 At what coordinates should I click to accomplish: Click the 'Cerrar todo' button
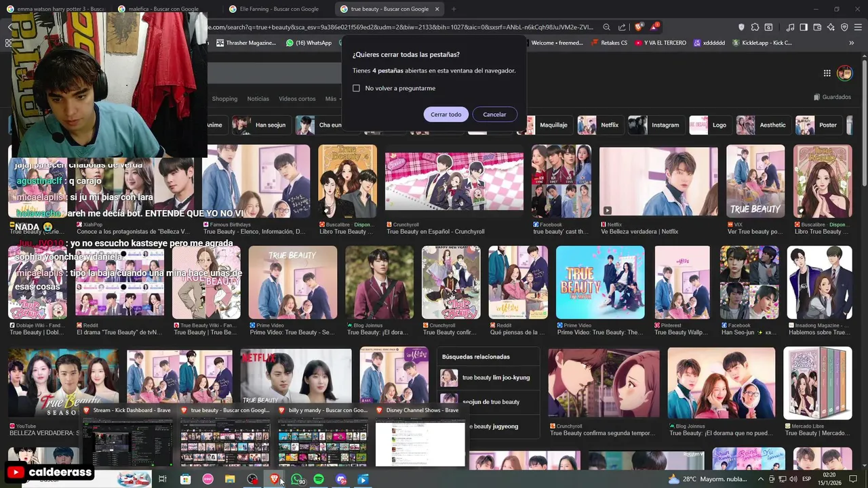[x=446, y=115]
